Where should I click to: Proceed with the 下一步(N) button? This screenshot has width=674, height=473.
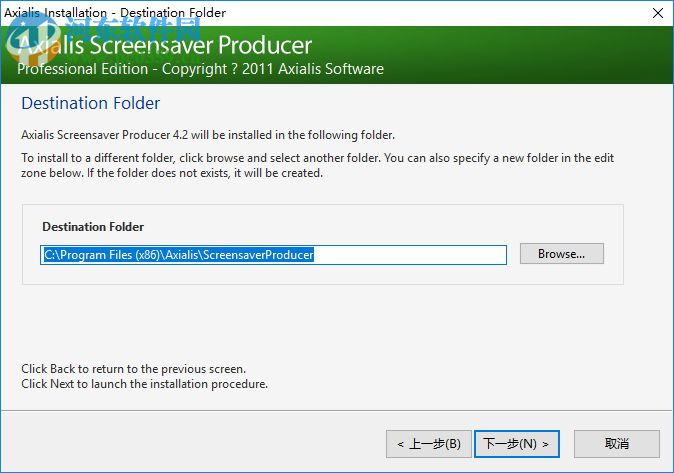517,444
